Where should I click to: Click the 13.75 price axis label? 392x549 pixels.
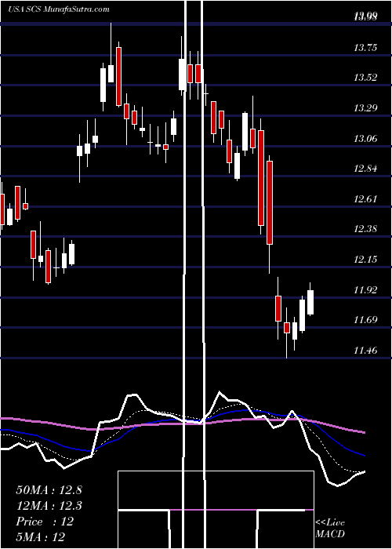coord(365,47)
